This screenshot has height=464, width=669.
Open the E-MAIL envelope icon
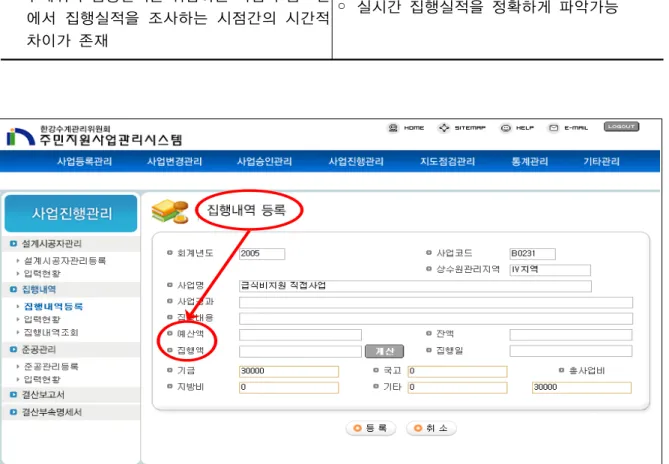click(x=553, y=128)
